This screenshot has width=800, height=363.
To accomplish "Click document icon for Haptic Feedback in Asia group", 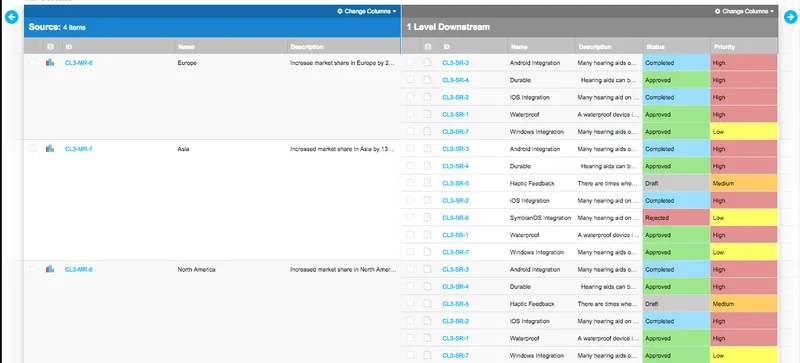I will (x=427, y=183).
